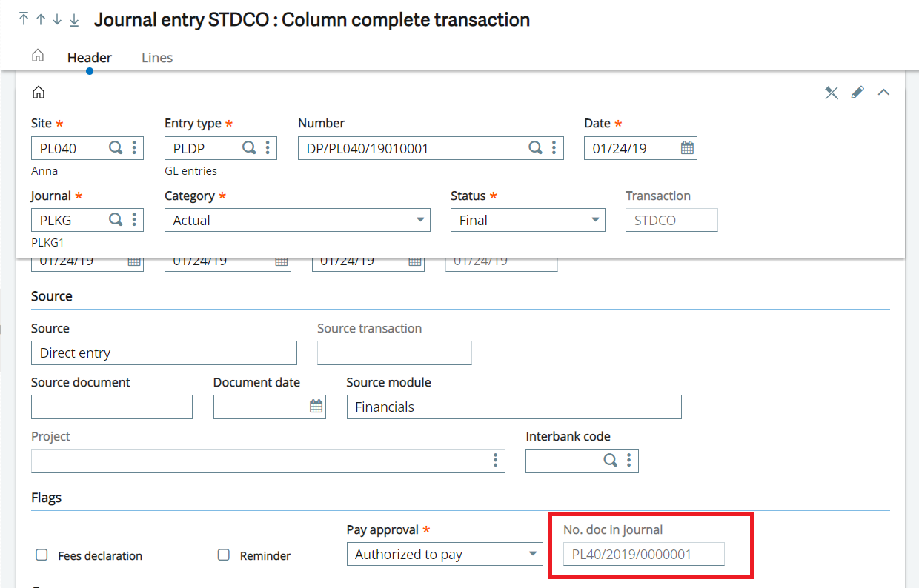Click the Source document input field
919x588 pixels.
[112, 407]
